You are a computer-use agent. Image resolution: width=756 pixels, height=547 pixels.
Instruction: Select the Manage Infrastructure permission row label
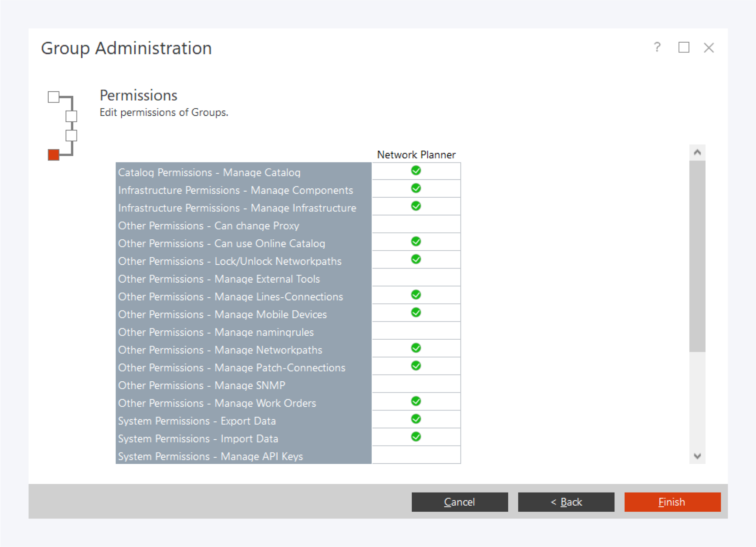point(237,208)
